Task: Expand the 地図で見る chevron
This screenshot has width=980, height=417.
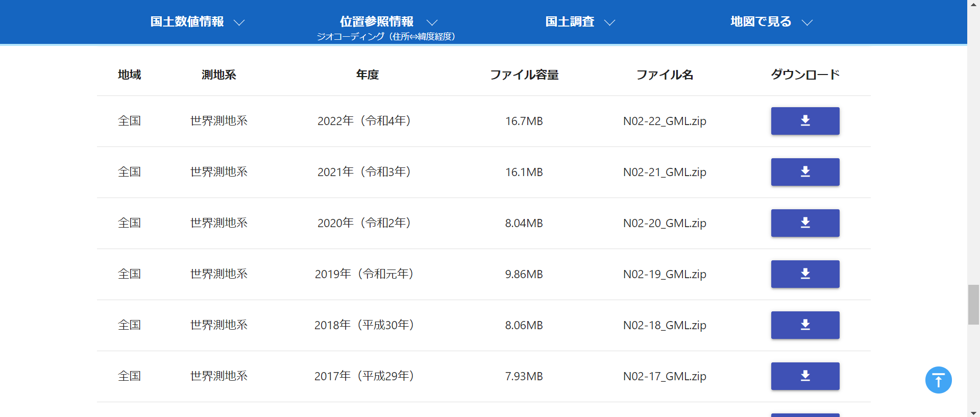Action: (x=806, y=22)
